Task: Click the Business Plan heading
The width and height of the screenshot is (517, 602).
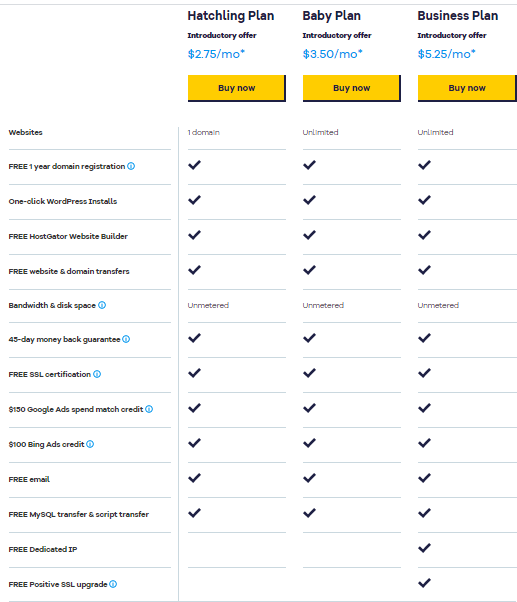Action: 458,16
